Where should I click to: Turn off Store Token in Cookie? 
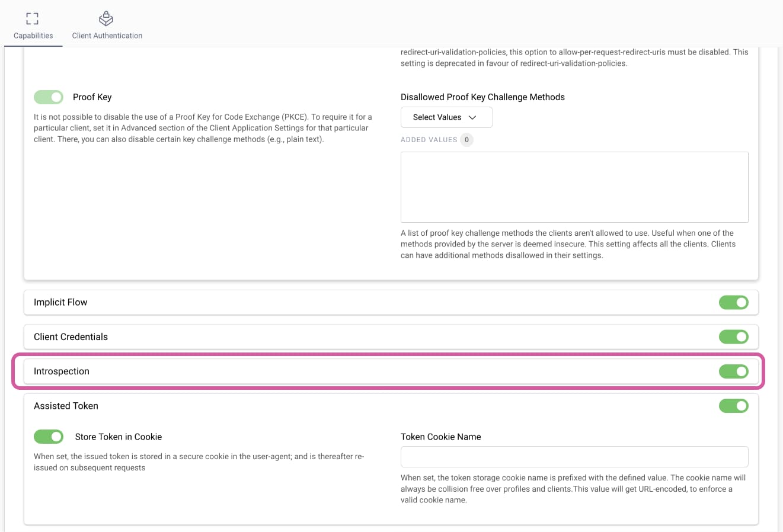pyautogui.click(x=49, y=437)
